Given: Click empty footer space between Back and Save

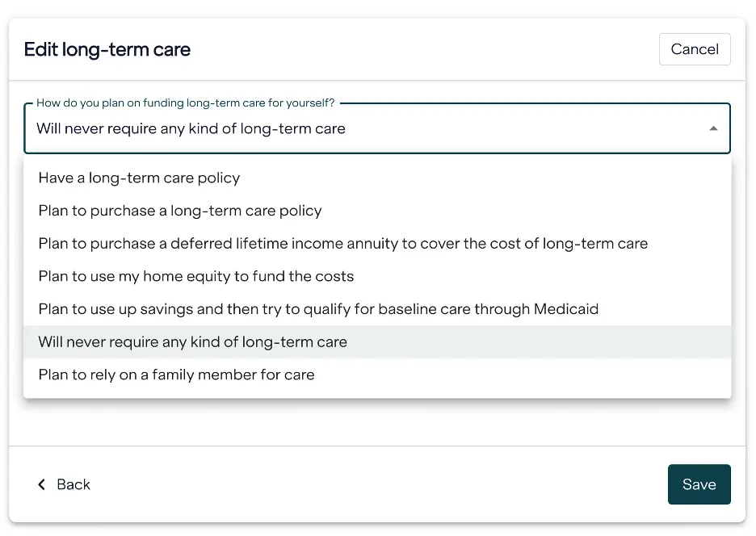Looking at the screenshot, I should tap(377, 484).
